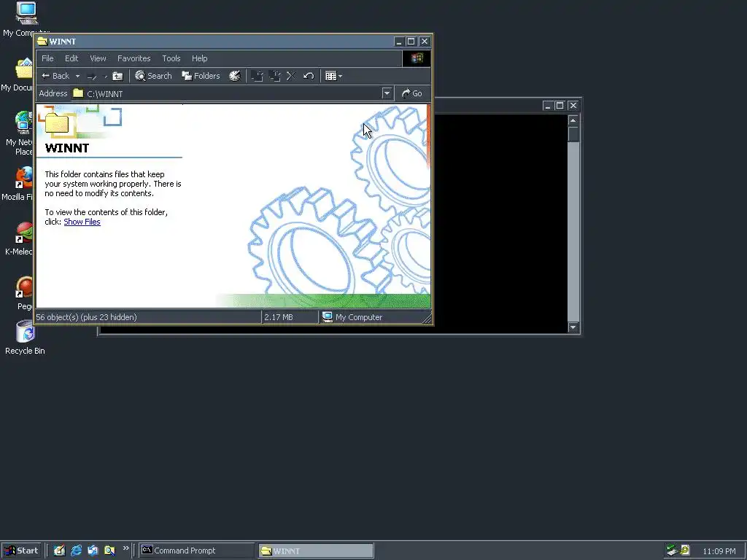This screenshot has height=560, width=747.
Task: Open the Help menu
Action: pos(200,58)
